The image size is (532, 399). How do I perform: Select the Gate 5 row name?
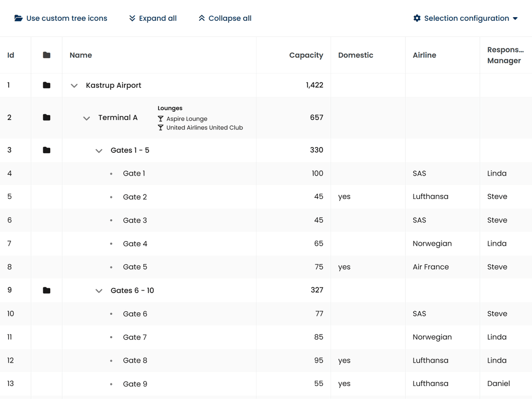click(x=135, y=267)
